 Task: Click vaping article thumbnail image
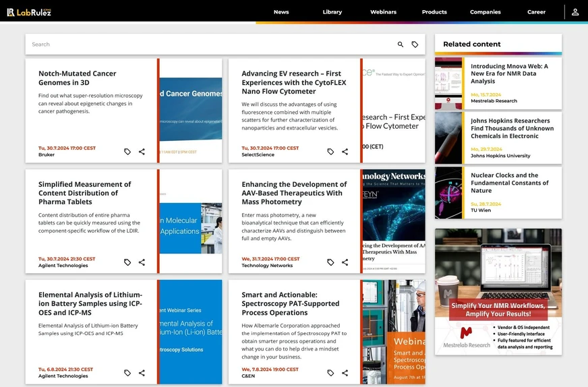[448, 138]
